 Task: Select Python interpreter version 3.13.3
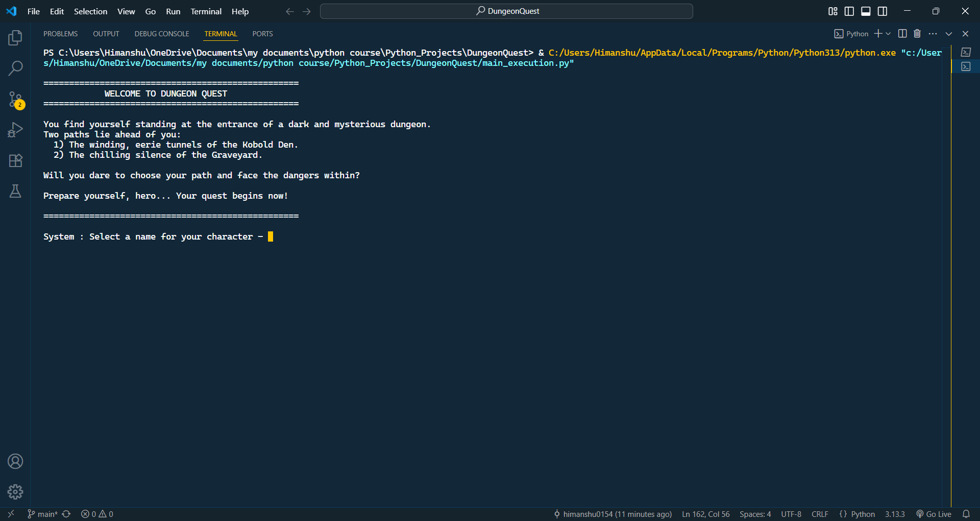(x=895, y=514)
